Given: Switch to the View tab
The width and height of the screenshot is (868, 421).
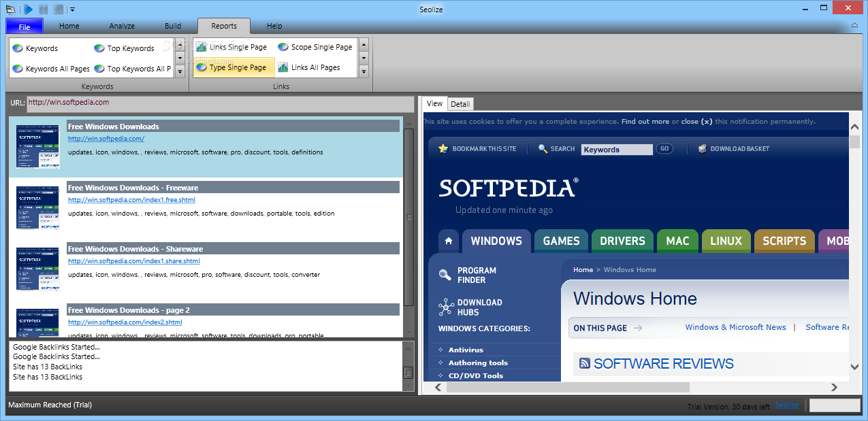Looking at the screenshot, I should [434, 103].
